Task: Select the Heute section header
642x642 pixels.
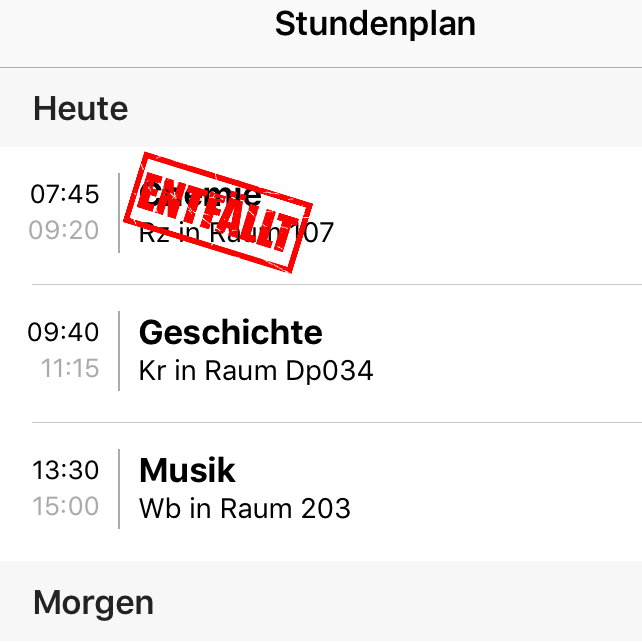Action: click(x=81, y=108)
